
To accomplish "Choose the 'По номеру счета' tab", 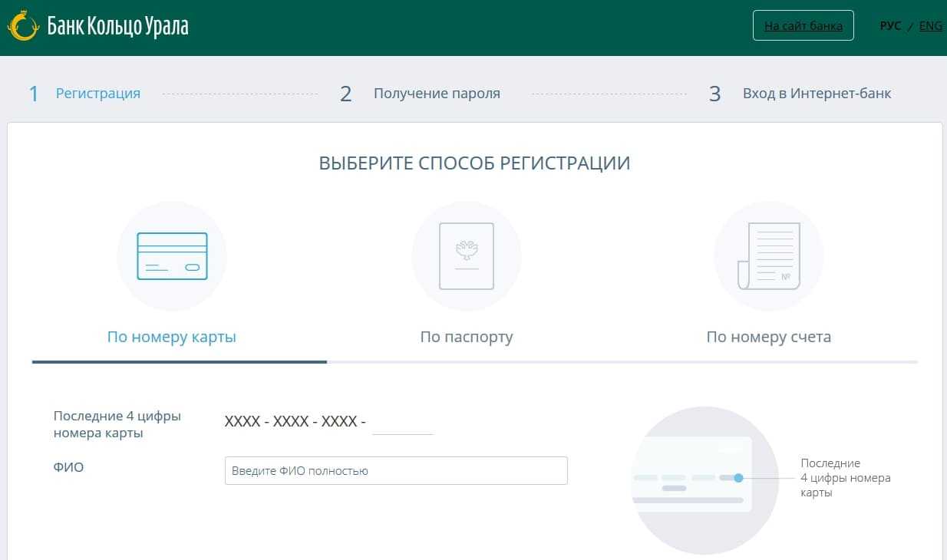I will pos(768,337).
